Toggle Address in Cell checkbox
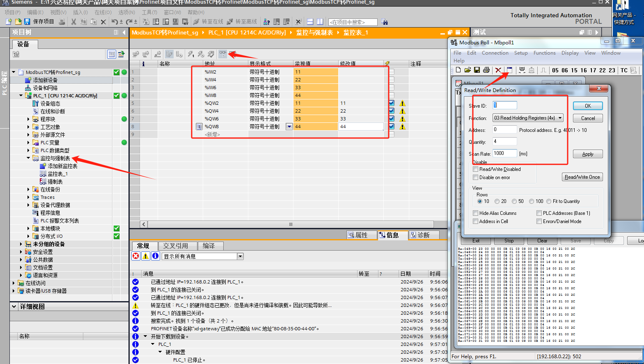 point(475,221)
